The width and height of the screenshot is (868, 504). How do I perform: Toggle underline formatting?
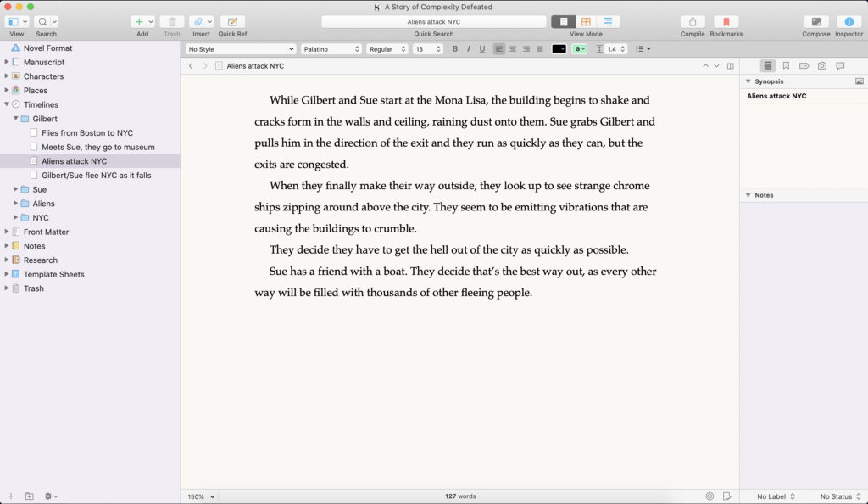coord(482,48)
